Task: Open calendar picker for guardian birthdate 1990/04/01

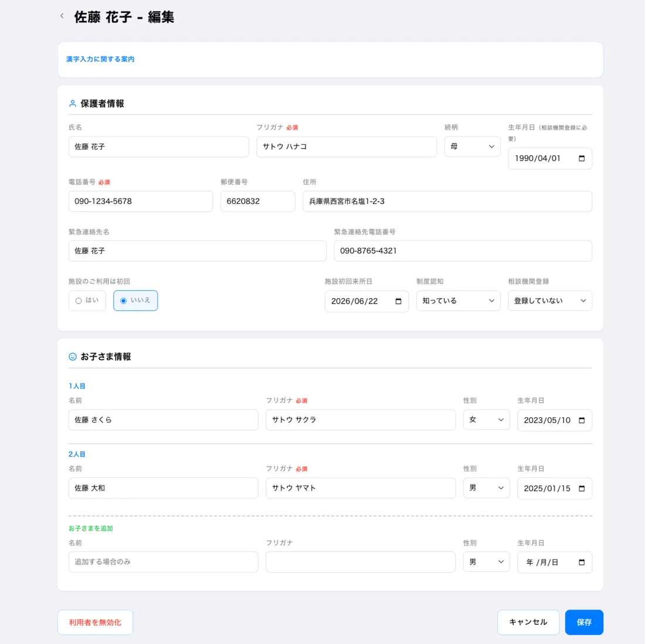Action: coord(581,159)
